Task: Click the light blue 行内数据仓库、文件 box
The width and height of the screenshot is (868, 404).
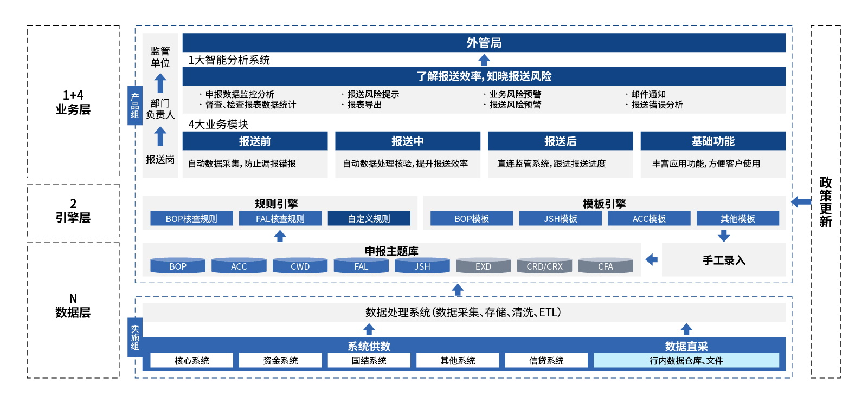Action: pyautogui.click(x=686, y=361)
